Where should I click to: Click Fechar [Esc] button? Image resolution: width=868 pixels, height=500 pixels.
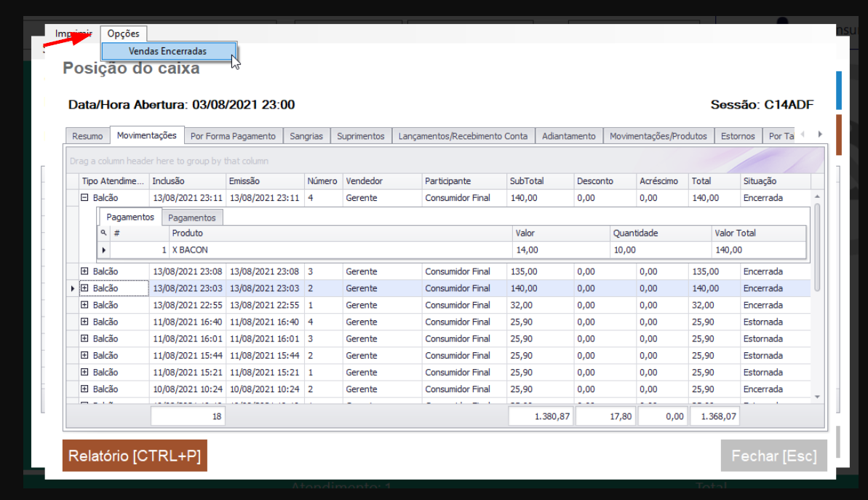point(774,456)
